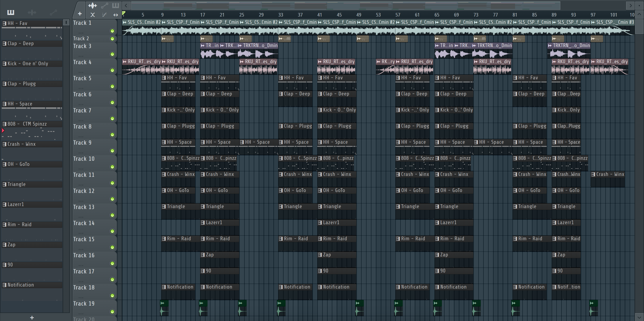
Task: Mute Track 1 using its green LED
Action: point(112,31)
